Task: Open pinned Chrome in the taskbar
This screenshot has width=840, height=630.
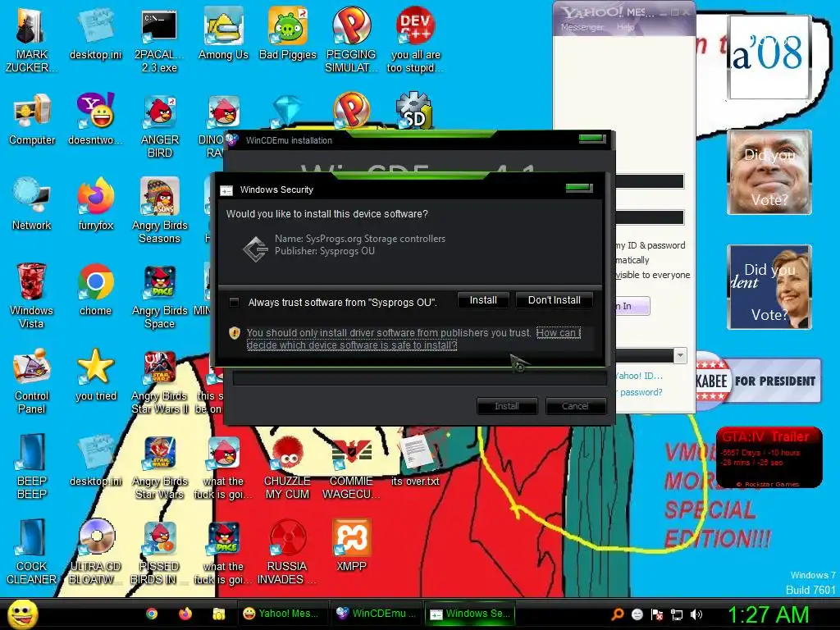Action: pos(152,614)
